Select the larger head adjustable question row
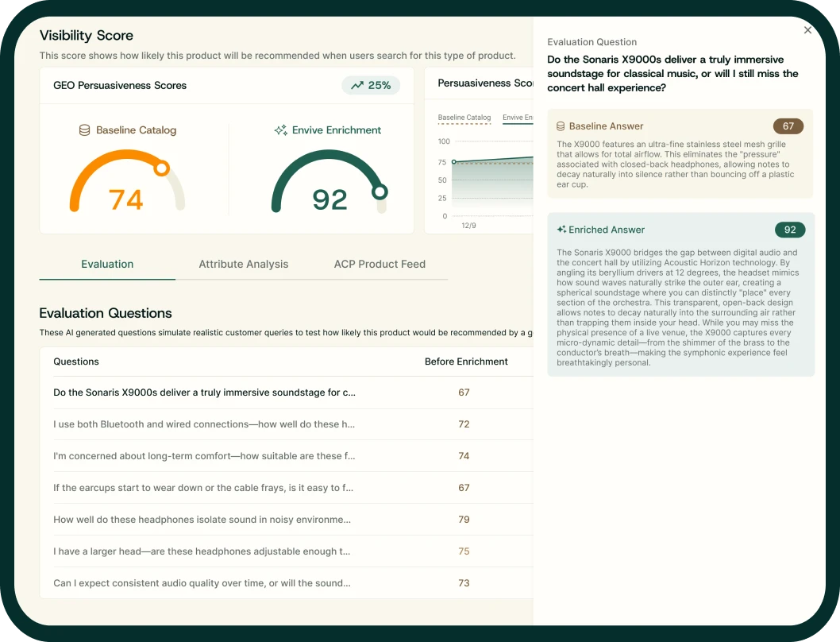The height and width of the screenshot is (642, 840). (293, 551)
